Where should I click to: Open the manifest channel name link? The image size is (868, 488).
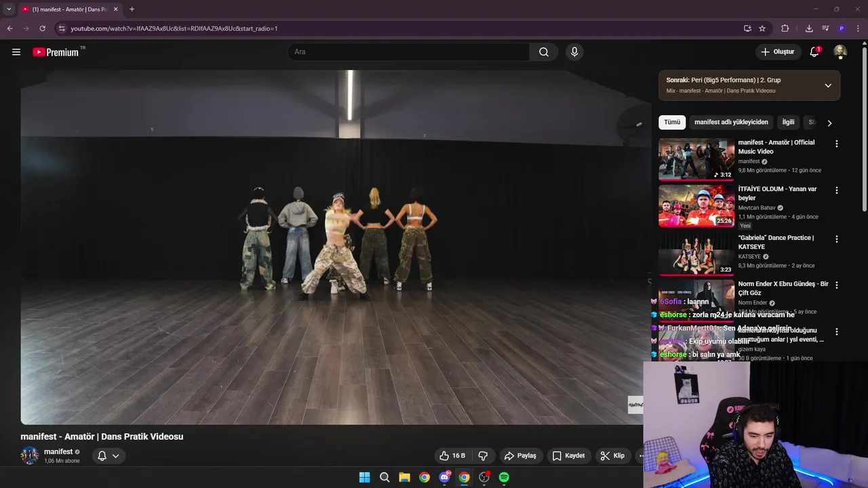58,451
